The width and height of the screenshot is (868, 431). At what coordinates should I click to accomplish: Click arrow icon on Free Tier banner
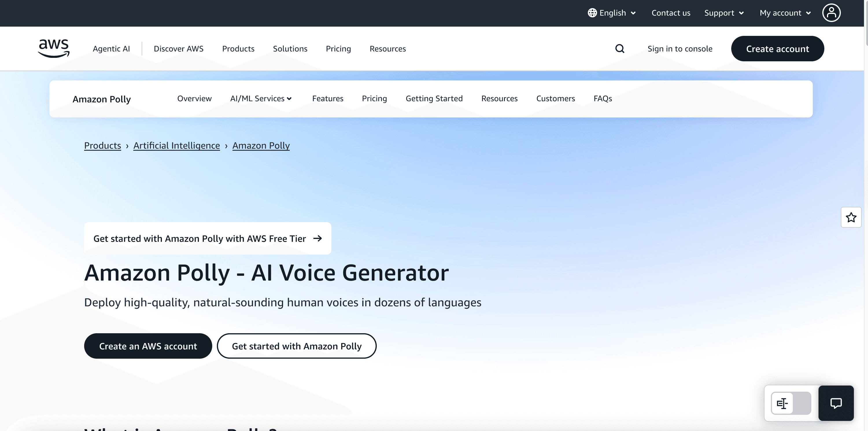tap(317, 239)
